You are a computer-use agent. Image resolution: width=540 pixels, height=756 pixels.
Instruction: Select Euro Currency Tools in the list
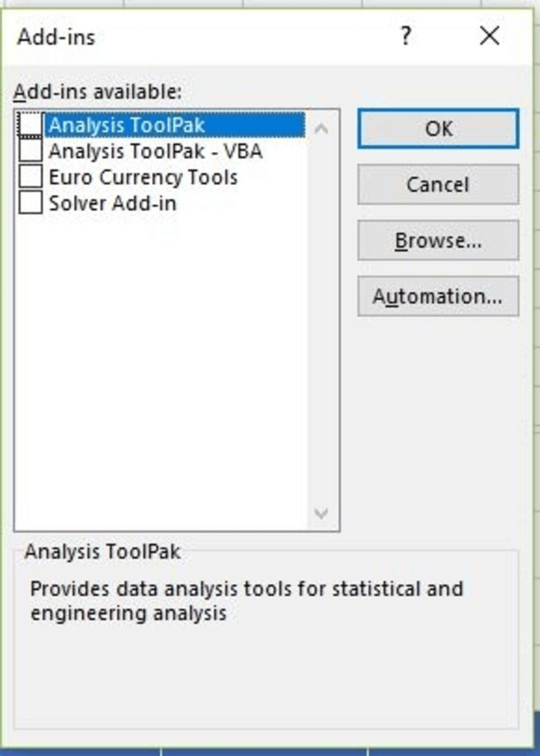click(143, 177)
